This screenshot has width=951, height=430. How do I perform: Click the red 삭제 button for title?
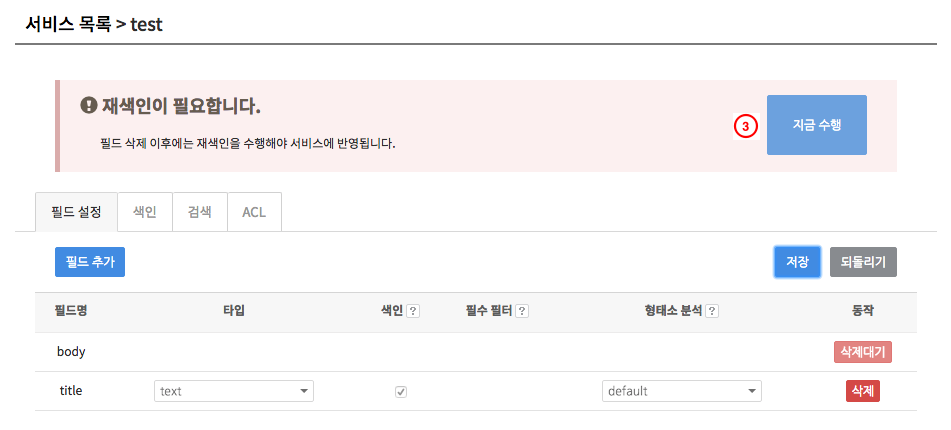[862, 391]
